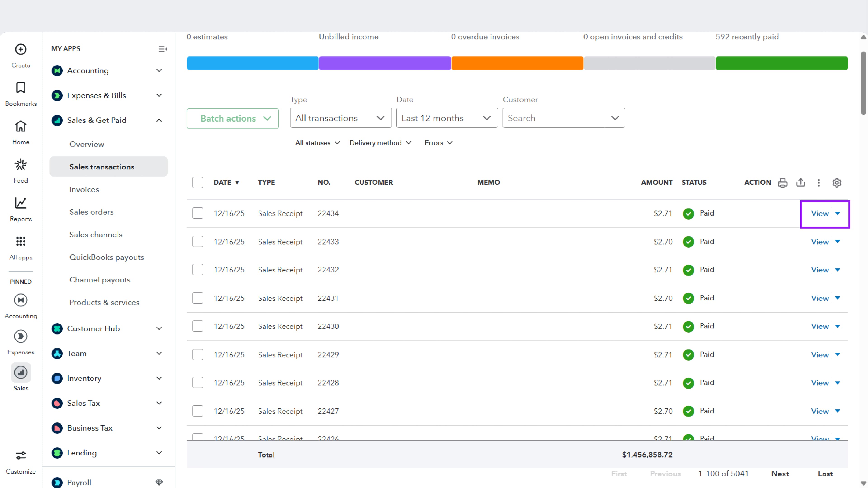The width and height of the screenshot is (868, 488).
Task: Open the Last 12 months date dropdown
Action: (x=447, y=118)
